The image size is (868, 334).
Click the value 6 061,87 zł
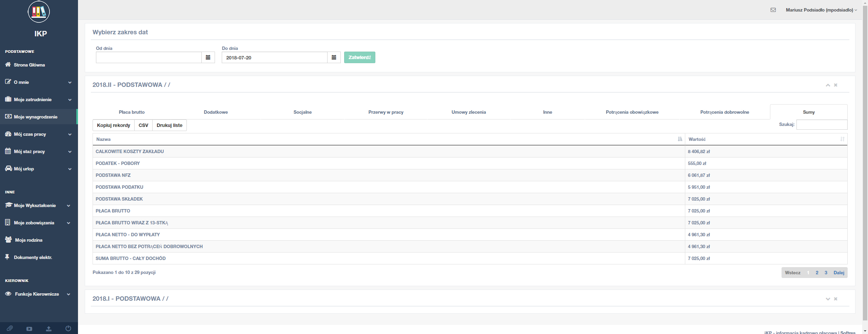coord(699,175)
